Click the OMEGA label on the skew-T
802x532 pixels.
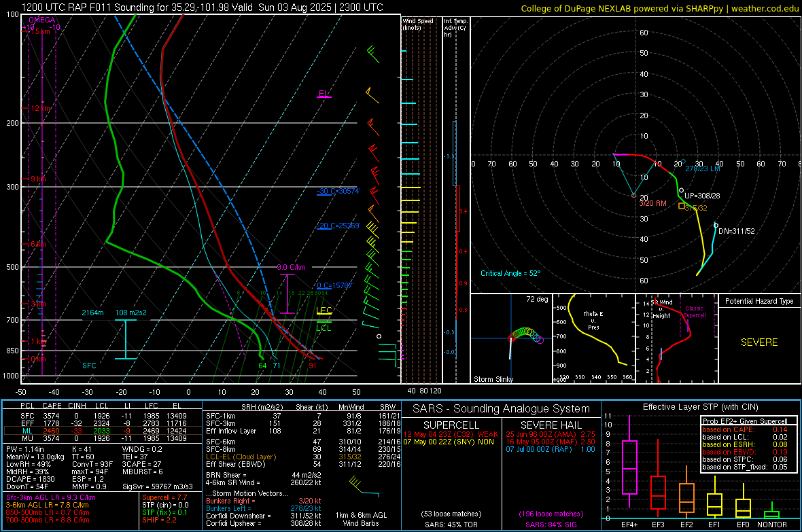(42, 20)
